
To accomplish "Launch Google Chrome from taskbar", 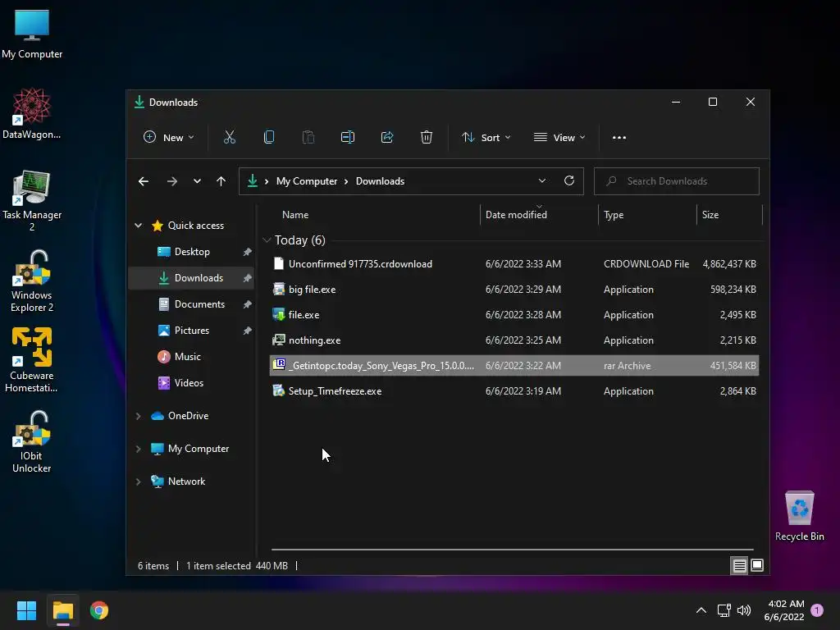I will click(x=99, y=610).
